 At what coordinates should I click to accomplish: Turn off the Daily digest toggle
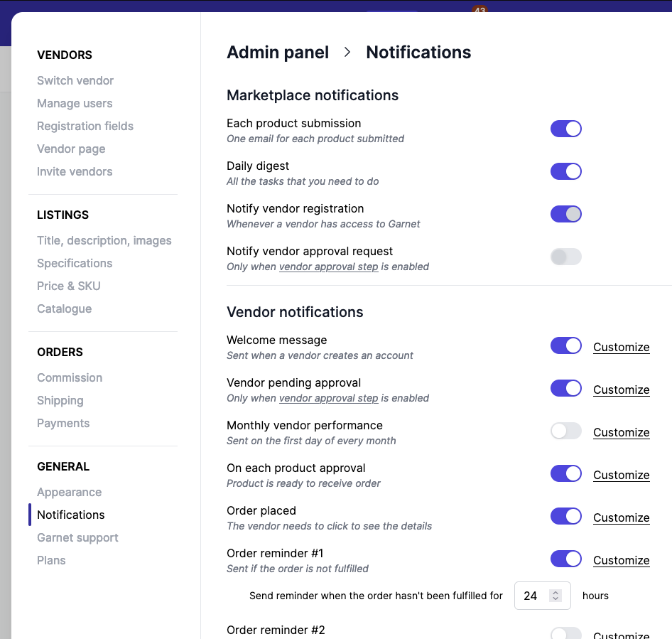click(x=566, y=171)
